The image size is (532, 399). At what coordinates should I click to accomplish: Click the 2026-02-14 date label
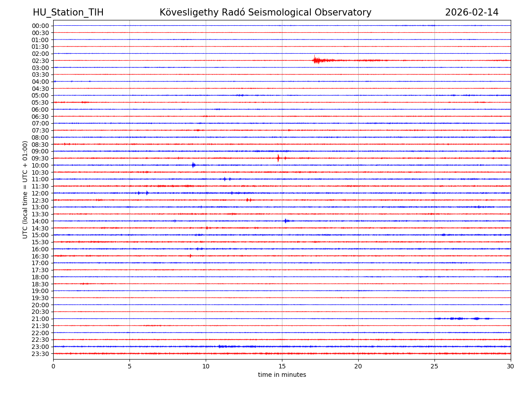coord(472,12)
